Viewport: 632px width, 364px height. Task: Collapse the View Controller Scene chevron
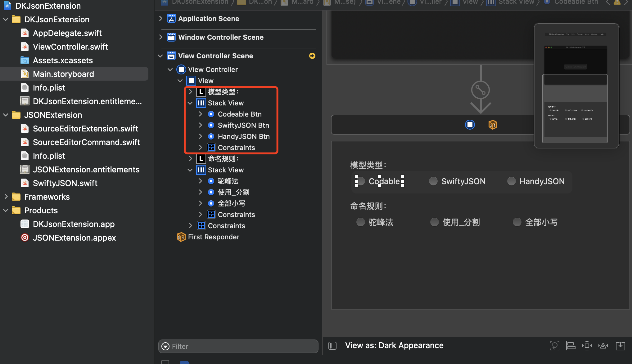tap(160, 56)
